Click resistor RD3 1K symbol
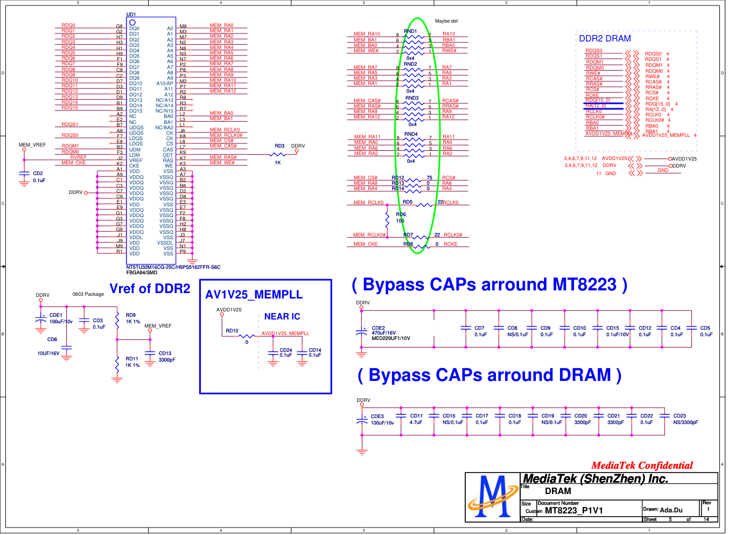The height and width of the screenshot is (535, 756). coord(278,155)
